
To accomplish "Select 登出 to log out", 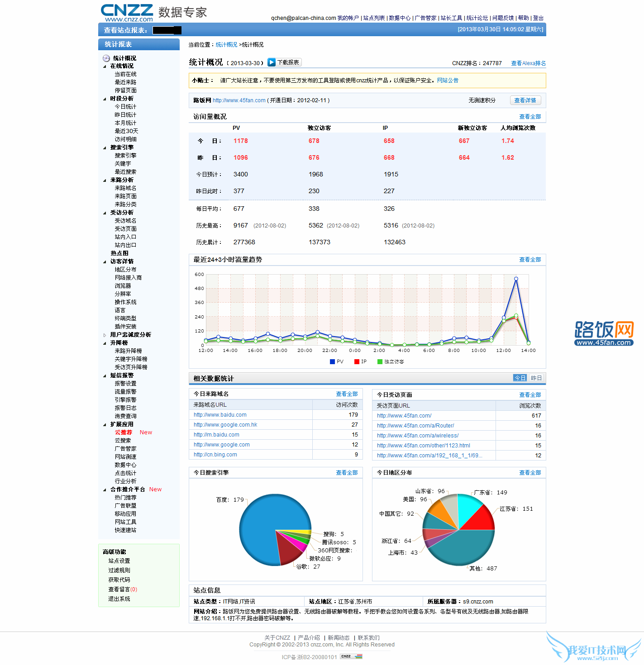I will [x=538, y=18].
